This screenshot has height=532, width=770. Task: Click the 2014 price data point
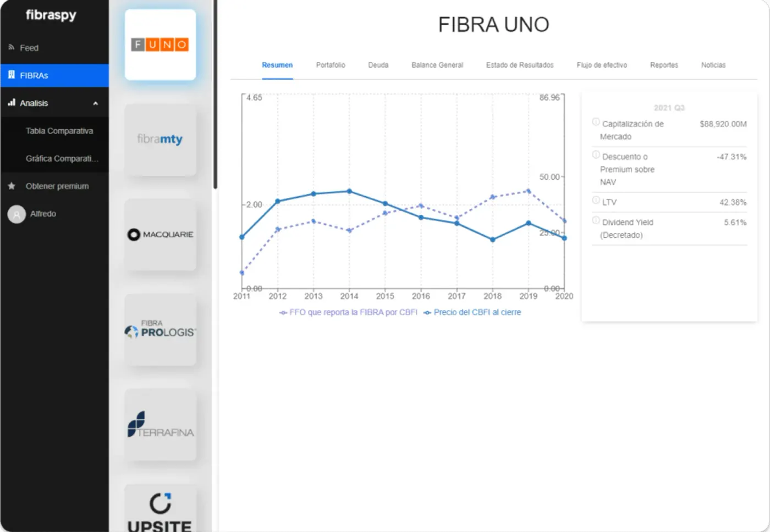point(349,191)
